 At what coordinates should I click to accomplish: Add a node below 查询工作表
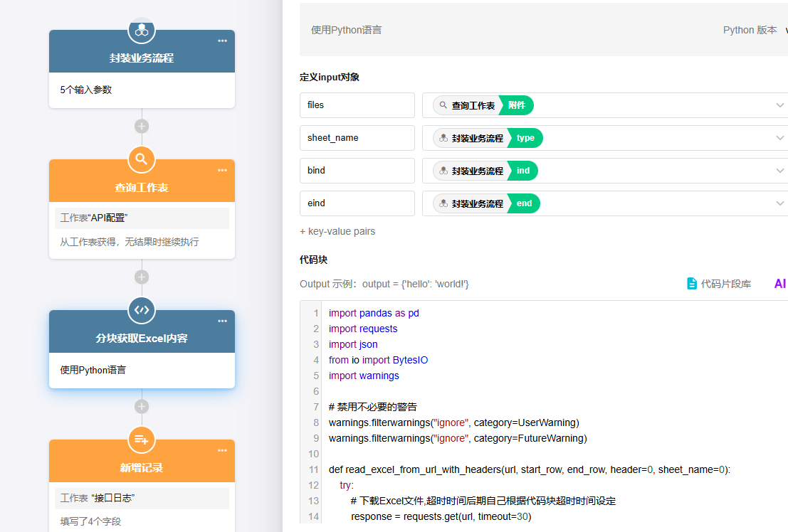click(142, 277)
